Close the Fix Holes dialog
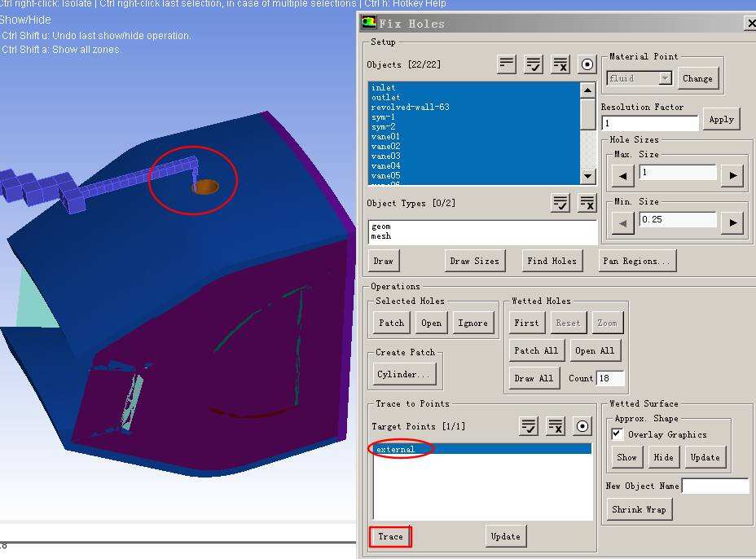The image size is (756, 559). (750, 23)
